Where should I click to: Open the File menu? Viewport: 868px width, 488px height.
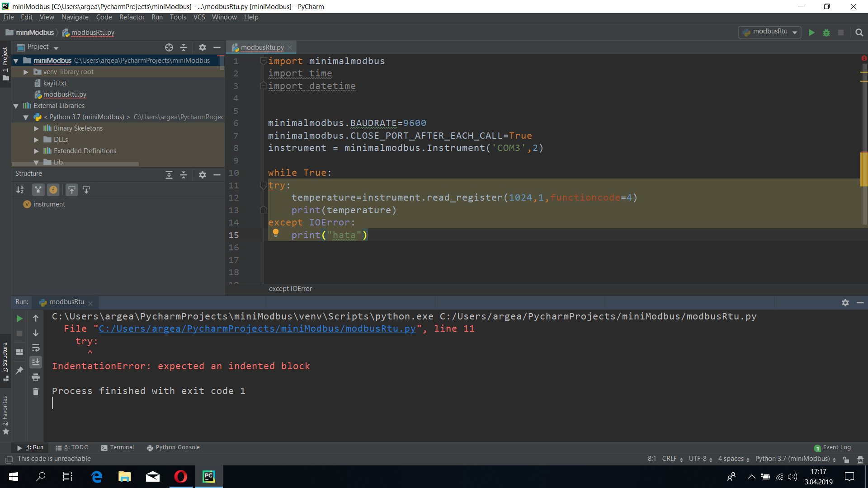(x=8, y=17)
